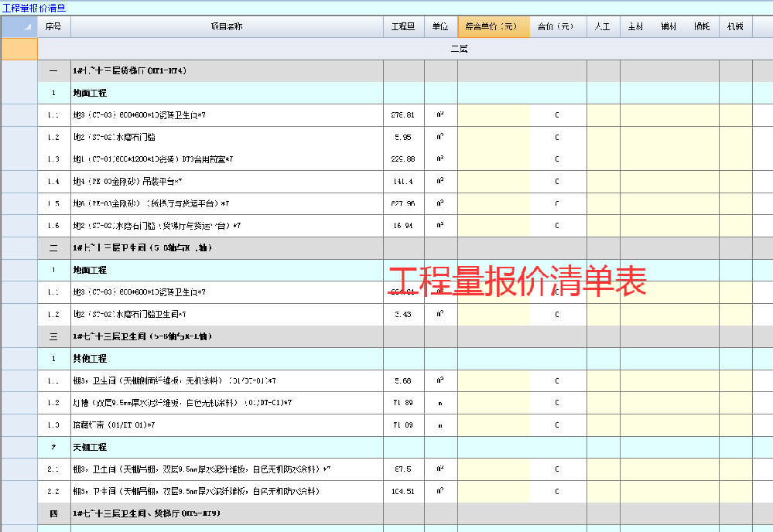
Task: Select item 地2 (ST-02) 水磨石门槛卫生间*7
Action: pos(227,314)
